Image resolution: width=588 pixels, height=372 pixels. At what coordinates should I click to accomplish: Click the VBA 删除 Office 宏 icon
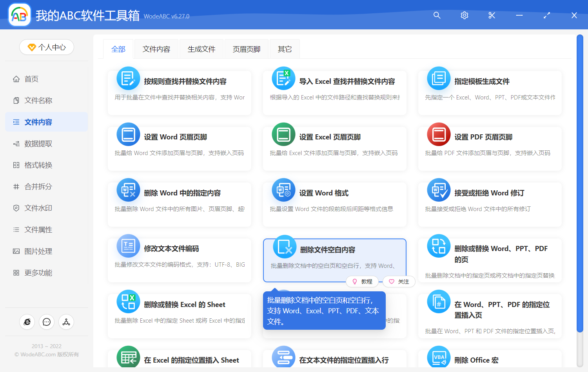[x=438, y=357]
